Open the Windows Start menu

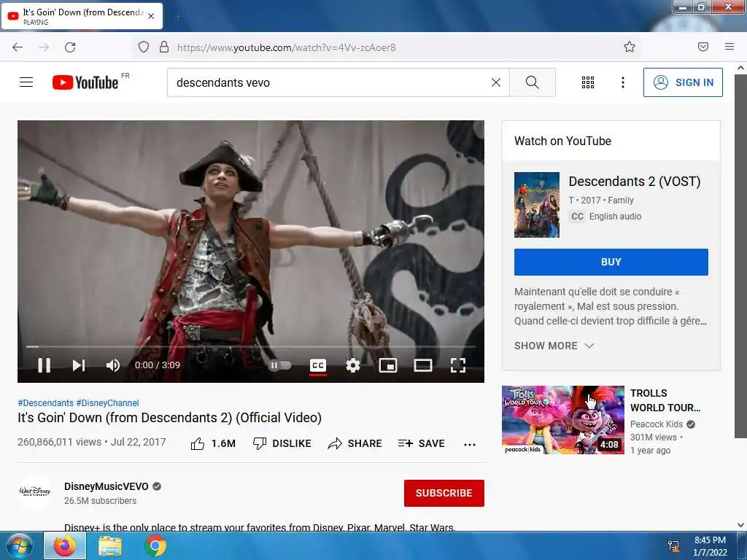[x=20, y=545]
